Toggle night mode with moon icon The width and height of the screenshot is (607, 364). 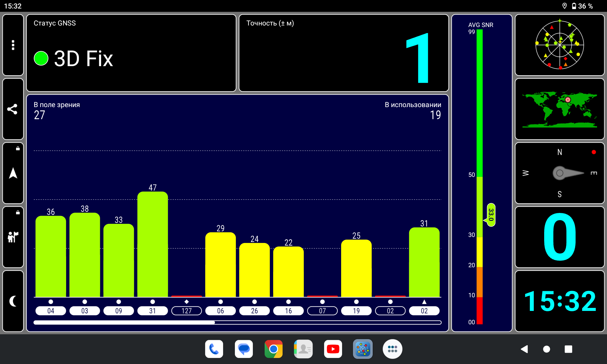pos(13,301)
